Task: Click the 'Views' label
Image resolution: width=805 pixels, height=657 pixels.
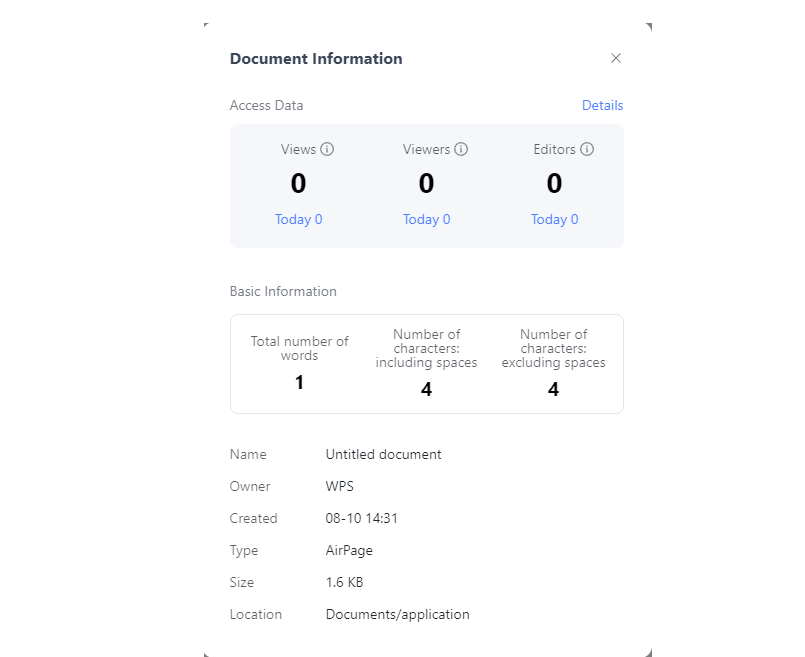Action: click(x=298, y=149)
